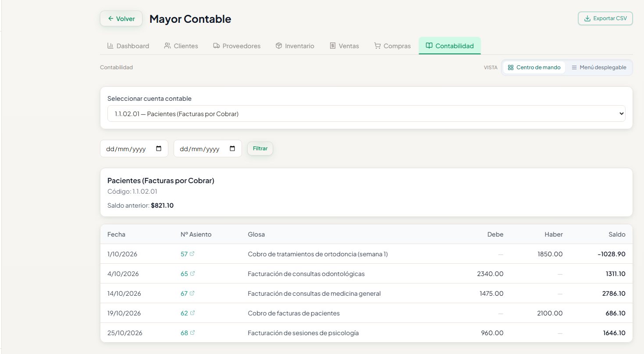Switch view to Centro de mando
This screenshot has width=644, height=354.
pyautogui.click(x=534, y=67)
